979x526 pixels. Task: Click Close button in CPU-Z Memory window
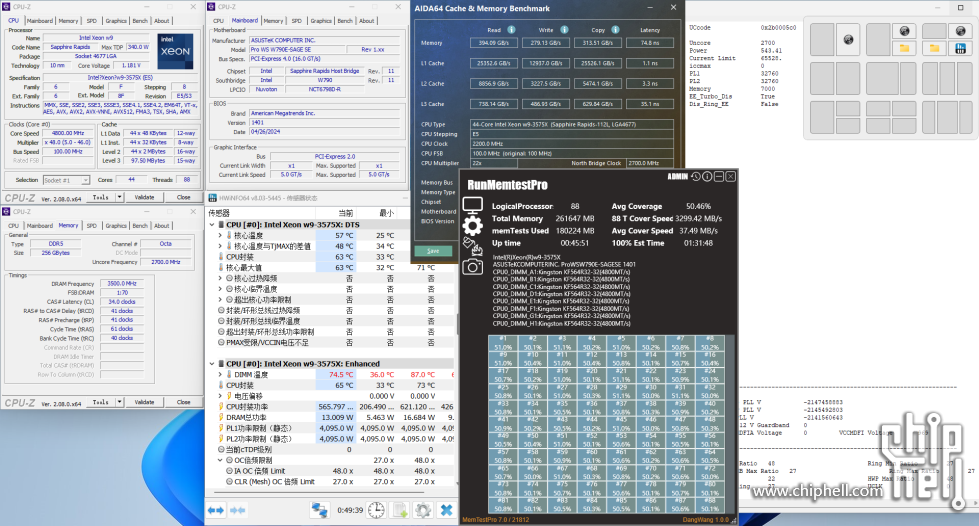coord(183,402)
